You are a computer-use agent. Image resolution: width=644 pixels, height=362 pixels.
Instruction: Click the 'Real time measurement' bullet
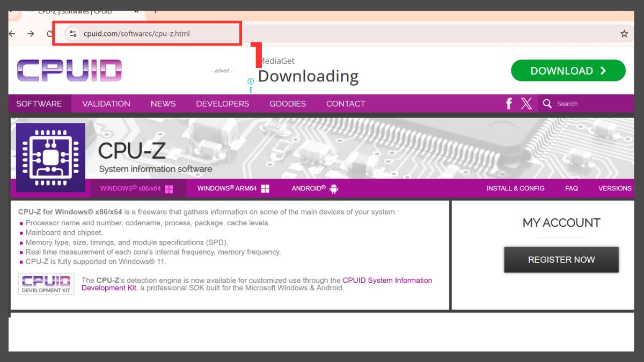(153, 252)
